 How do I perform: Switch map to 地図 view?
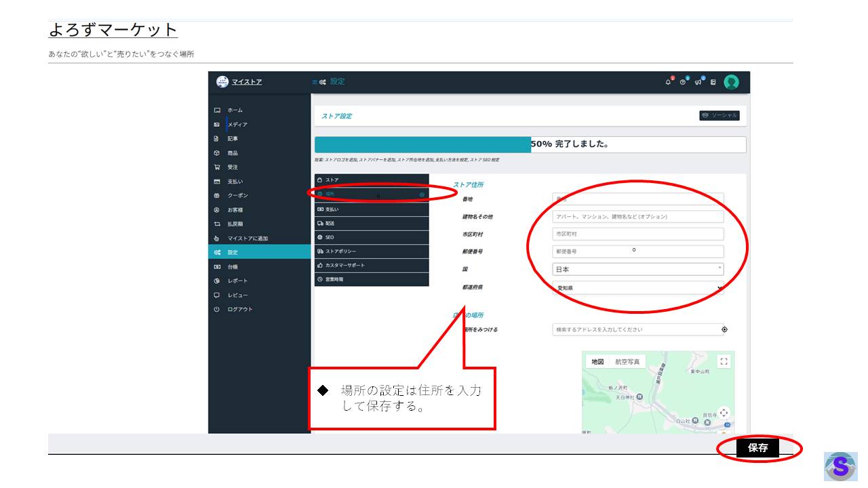[597, 362]
